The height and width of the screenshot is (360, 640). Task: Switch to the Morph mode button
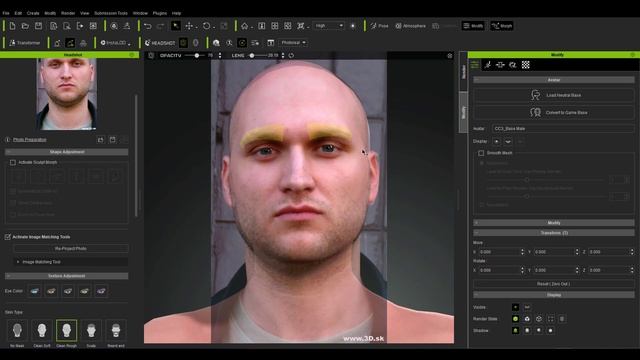pos(502,26)
